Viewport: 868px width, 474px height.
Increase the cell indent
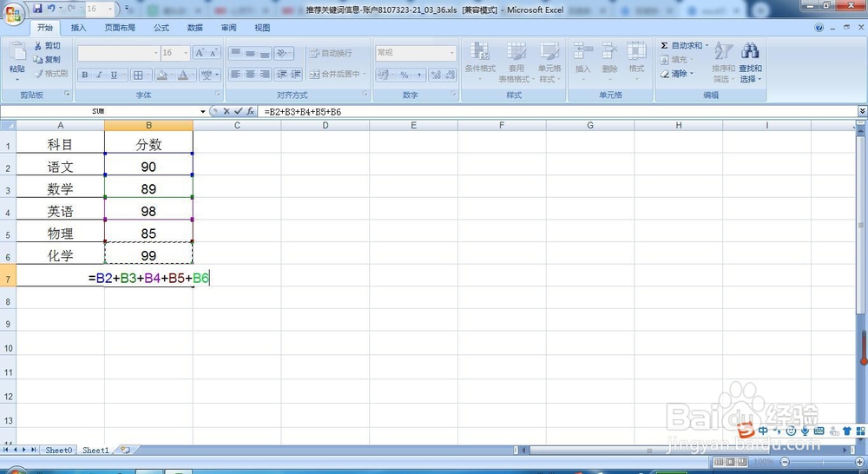(296, 74)
